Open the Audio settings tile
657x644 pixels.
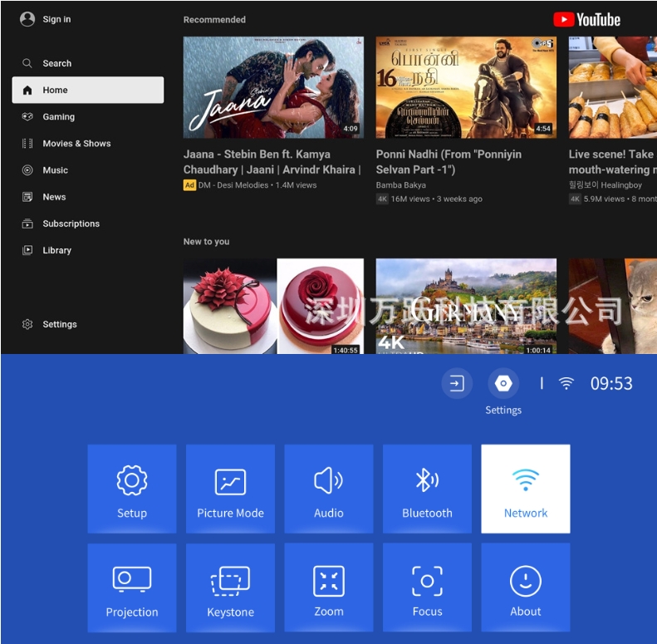pos(329,489)
